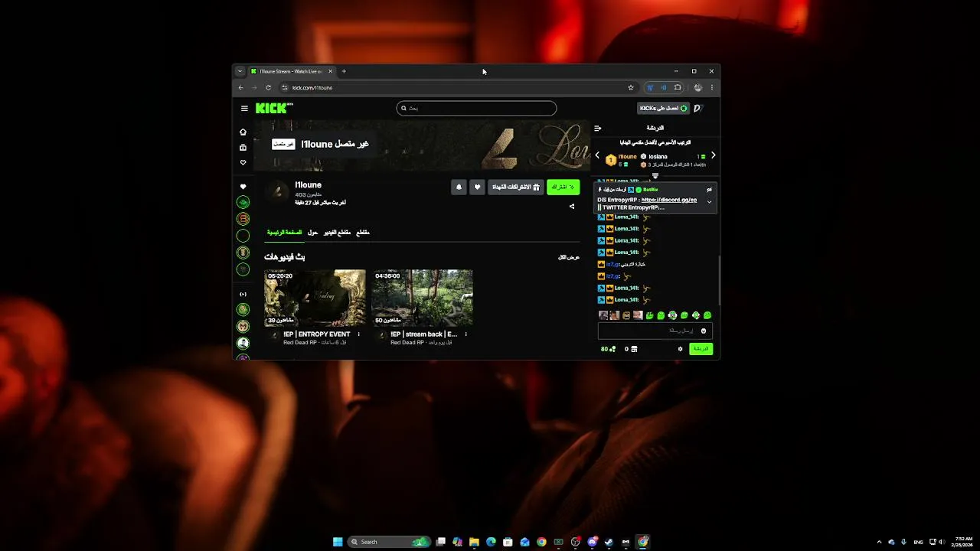Switch to the Clips channel tab

pos(363,232)
